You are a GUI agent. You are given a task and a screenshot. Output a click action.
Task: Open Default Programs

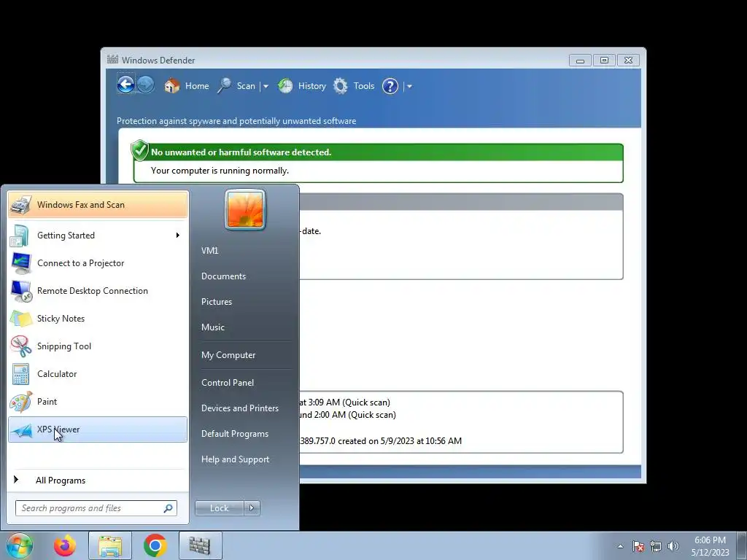pos(235,434)
